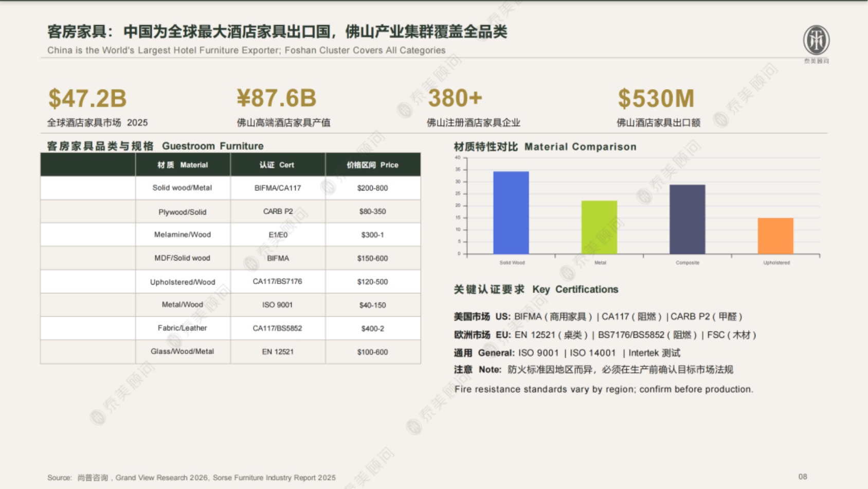This screenshot has height=489, width=868.
Task: Click the $530M export value figure
Action: (x=656, y=98)
